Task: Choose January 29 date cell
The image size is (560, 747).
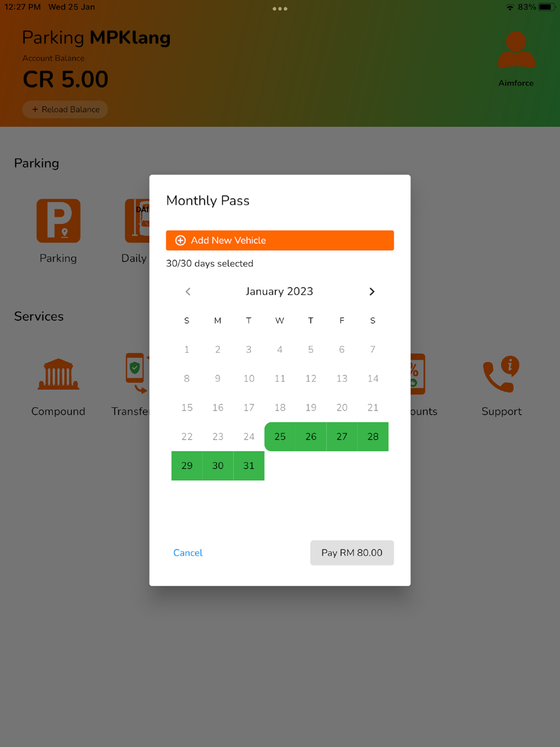Action: pos(187,466)
